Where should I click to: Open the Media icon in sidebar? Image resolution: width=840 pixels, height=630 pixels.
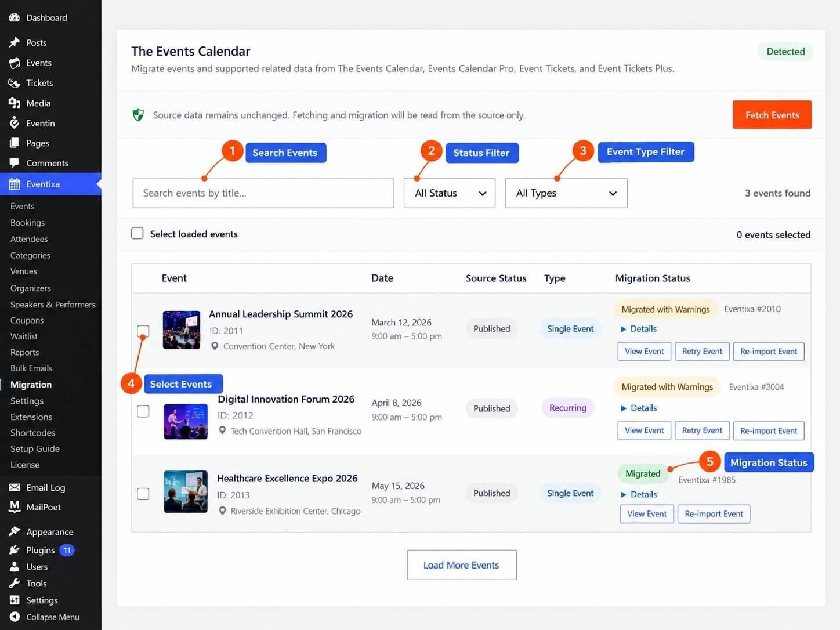[x=15, y=103]
